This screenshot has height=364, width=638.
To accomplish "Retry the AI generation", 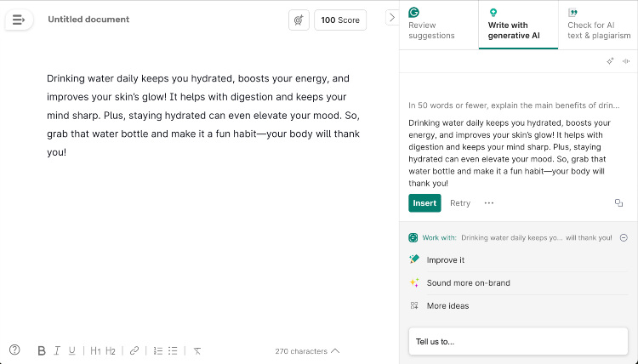I will (460, 203).
